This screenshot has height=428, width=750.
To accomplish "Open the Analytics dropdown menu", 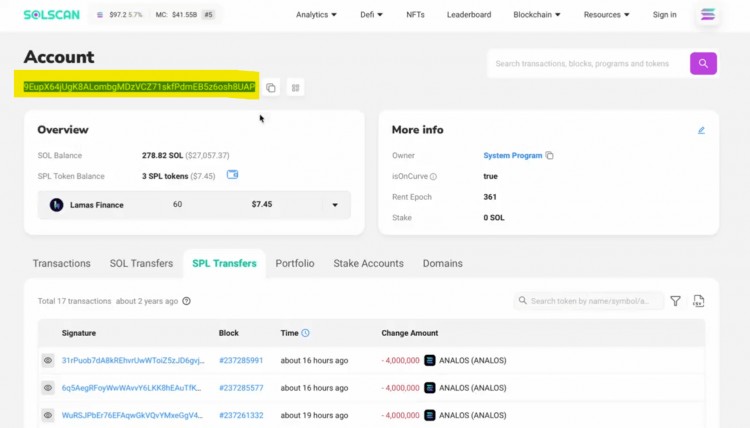I will 316,15.
